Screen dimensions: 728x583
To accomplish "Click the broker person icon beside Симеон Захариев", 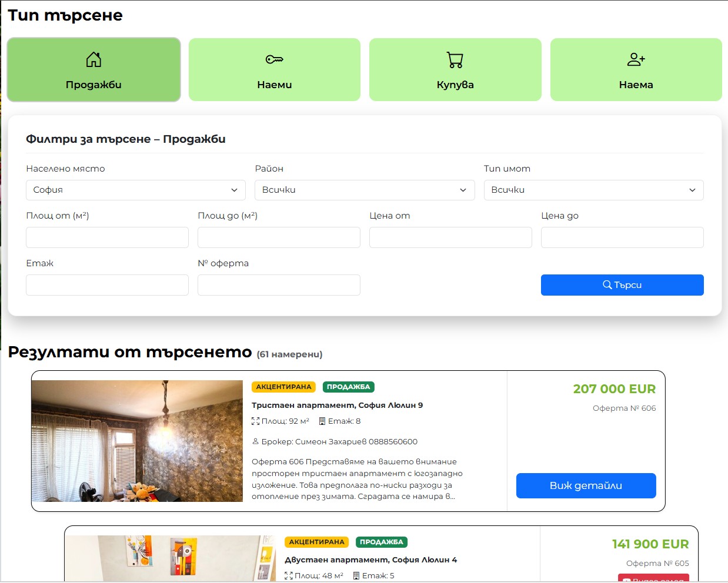I will [255, 441].
